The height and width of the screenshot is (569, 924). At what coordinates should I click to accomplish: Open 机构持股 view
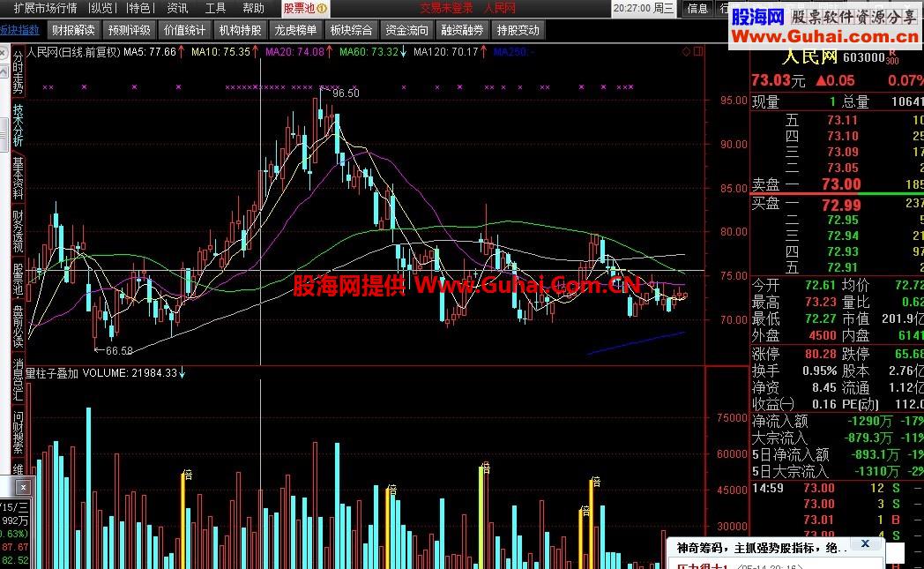tap(240, 30)
